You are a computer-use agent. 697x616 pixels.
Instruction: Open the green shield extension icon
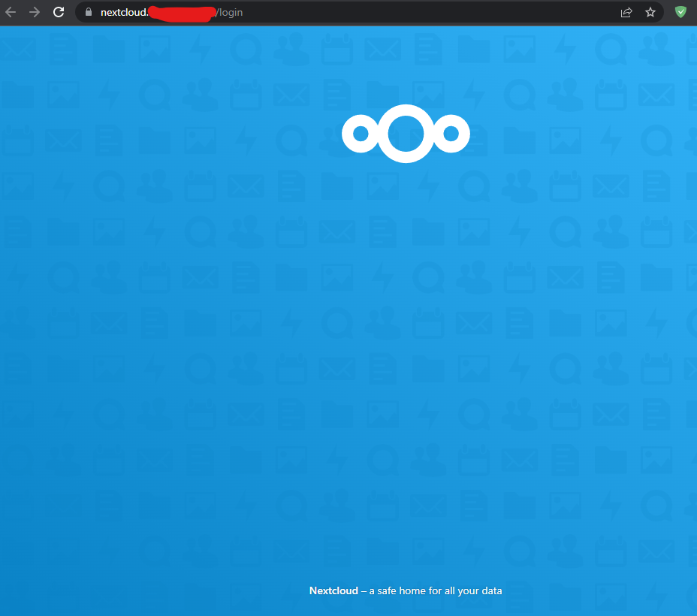click(x=680, y=12)
